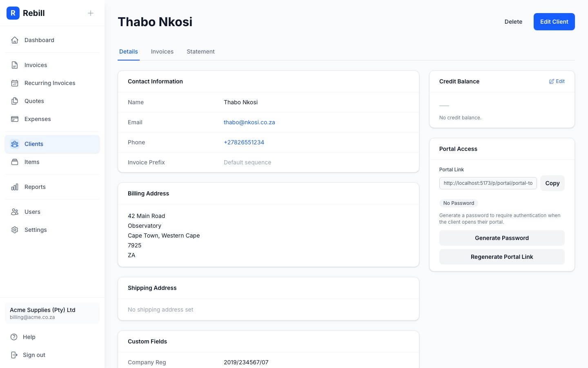Click the Sign out icon

(x=15, y=355)
